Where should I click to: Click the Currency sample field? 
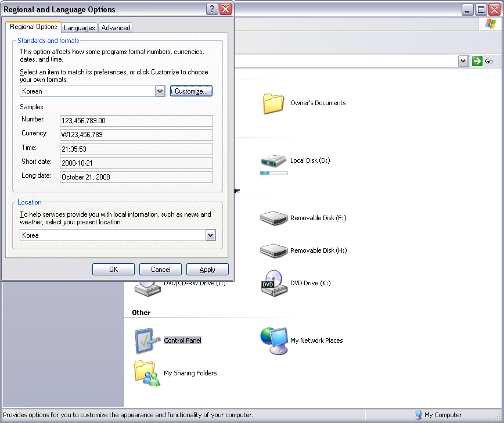(136, 135)
